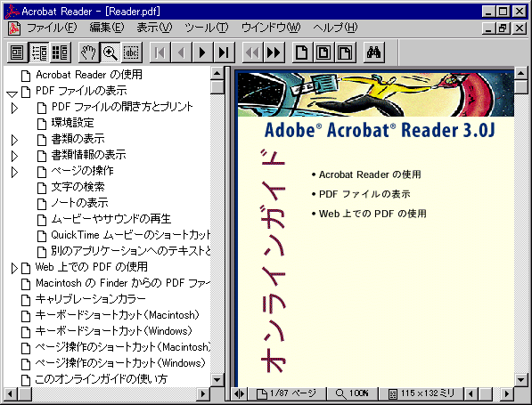Select the Hand tool in toolbar

click(x=88, y=53)
